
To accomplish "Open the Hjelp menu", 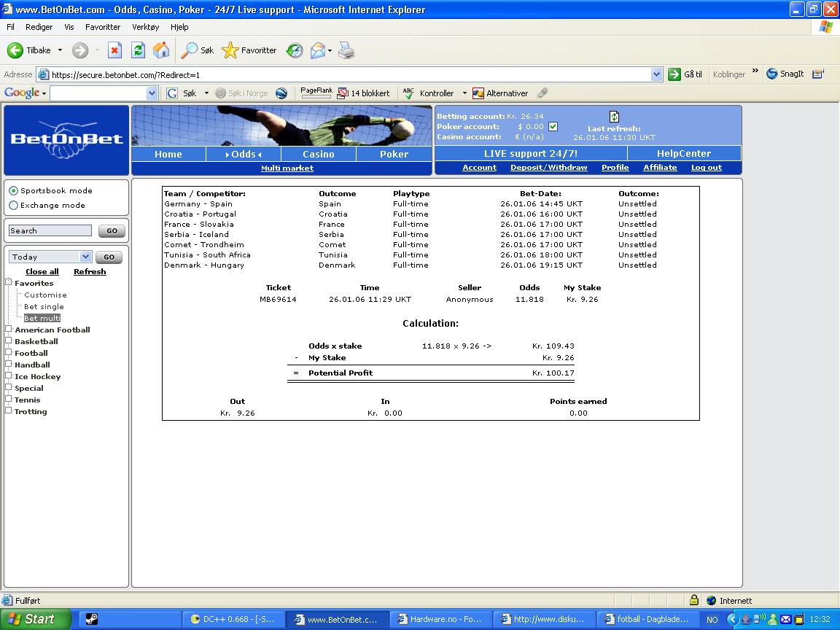I will [x=179, y=27].
